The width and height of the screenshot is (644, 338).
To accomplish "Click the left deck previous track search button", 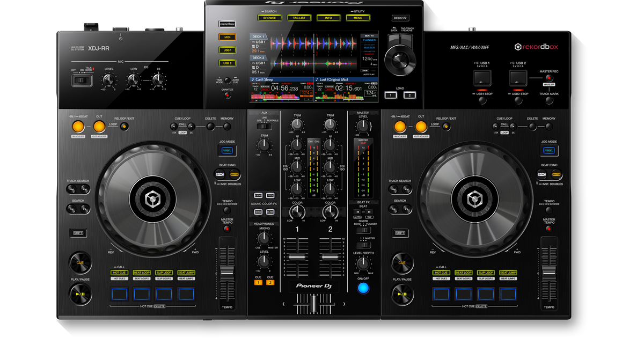I will 71,189.
